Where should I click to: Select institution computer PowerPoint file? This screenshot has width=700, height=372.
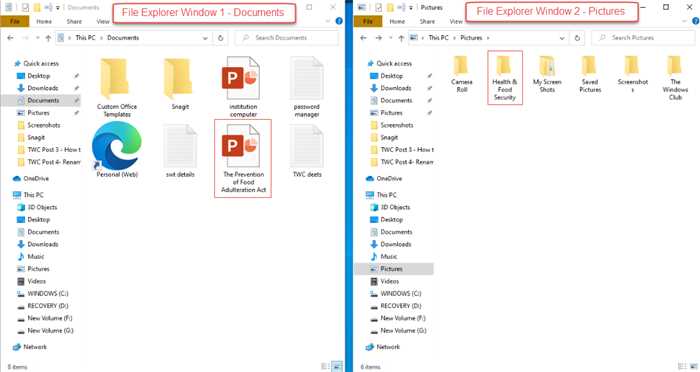pyautogui.click(x=243, y=88)
